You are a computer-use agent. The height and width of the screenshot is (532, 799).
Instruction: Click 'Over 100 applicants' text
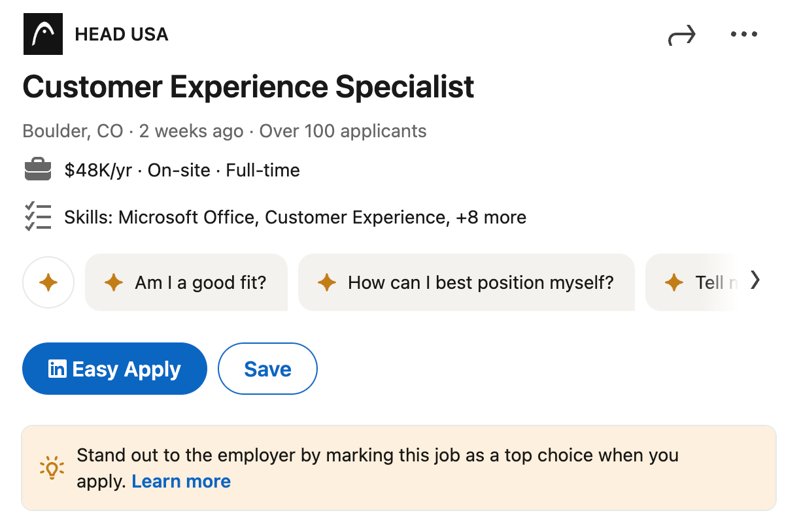pyautogui.click(x=341, y=131)
